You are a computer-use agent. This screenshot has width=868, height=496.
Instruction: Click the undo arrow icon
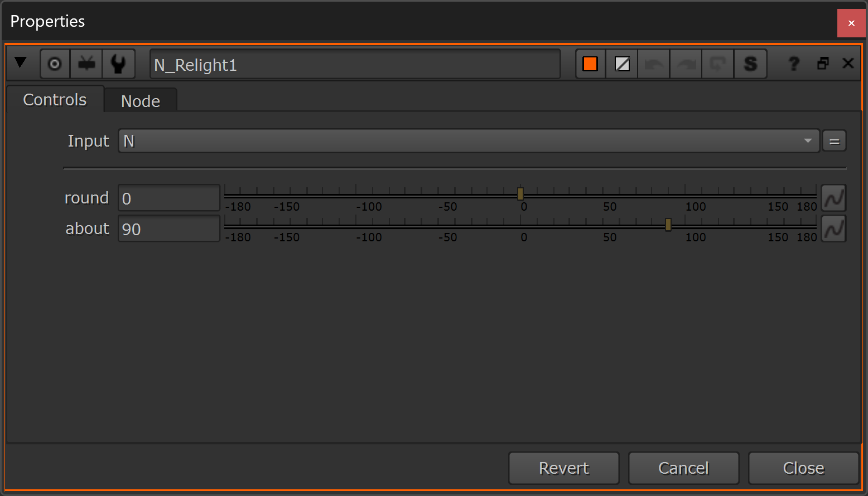tap(654, 64)
